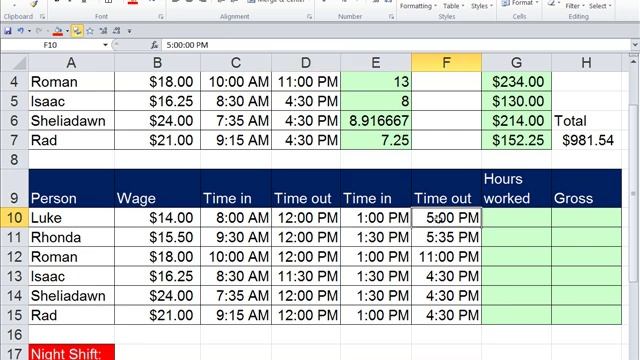Image resolution: width=640 pixels, height=360 pixels.
Task: Open Sort & Filter dropdown
Action: 575,6
